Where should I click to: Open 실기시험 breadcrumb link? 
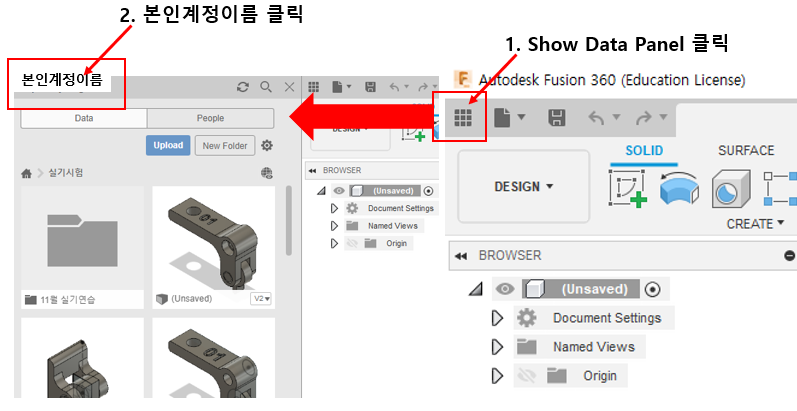(66, 173)
